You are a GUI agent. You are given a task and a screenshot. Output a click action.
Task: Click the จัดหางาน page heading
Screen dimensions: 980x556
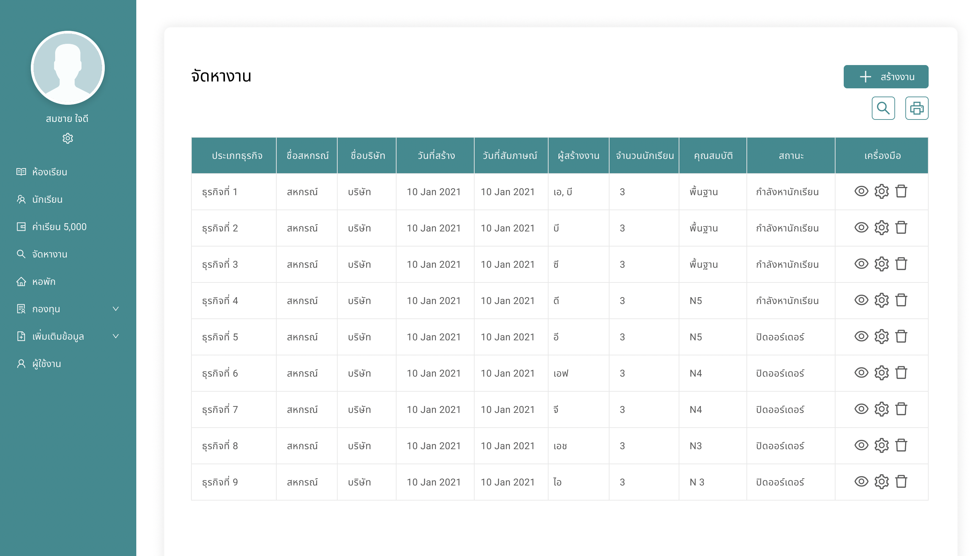click(x=221, y=76)
